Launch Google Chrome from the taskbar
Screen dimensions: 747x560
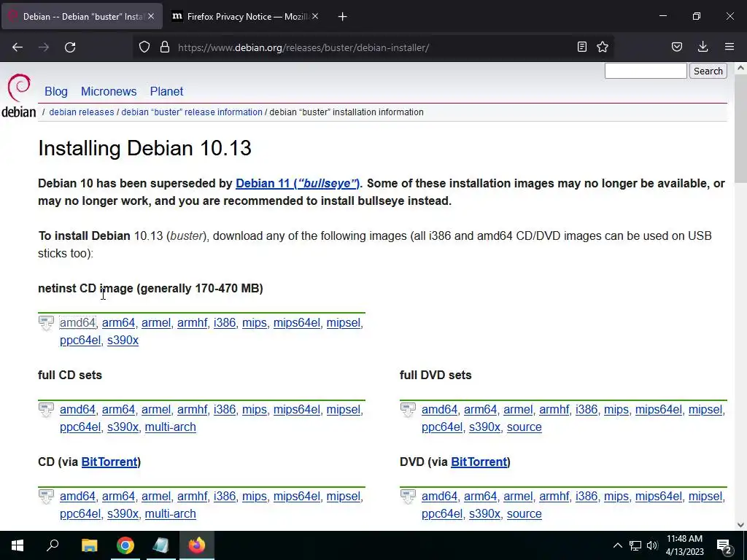(x=125, y=545)
